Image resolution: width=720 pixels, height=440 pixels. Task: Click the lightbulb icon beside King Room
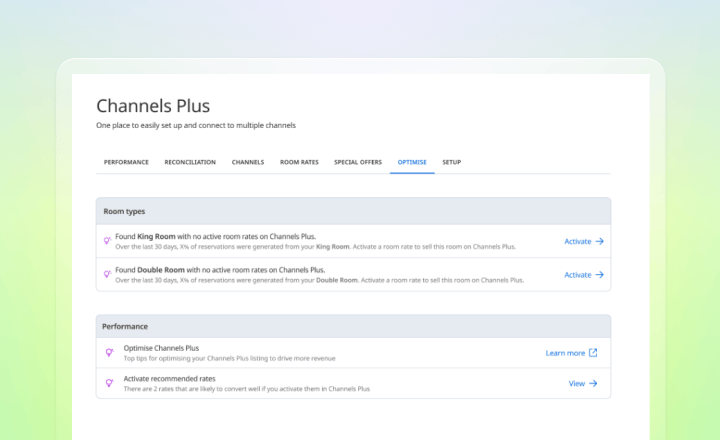107,240
